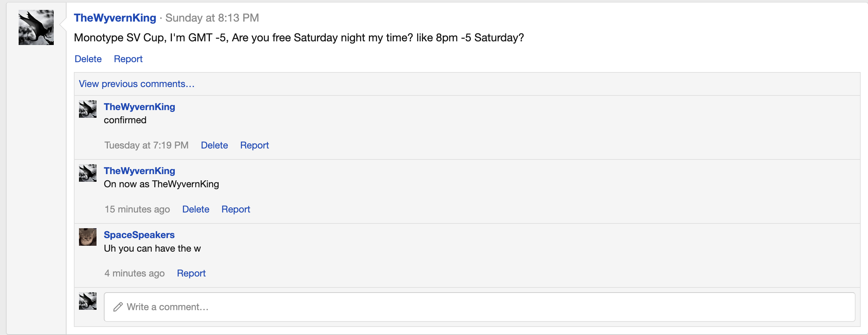The height and width of the screenshot is (335, 868).
Task: Click avatar on 'On now as TheWyvernKing' comment
Action: tap(87, 173)
